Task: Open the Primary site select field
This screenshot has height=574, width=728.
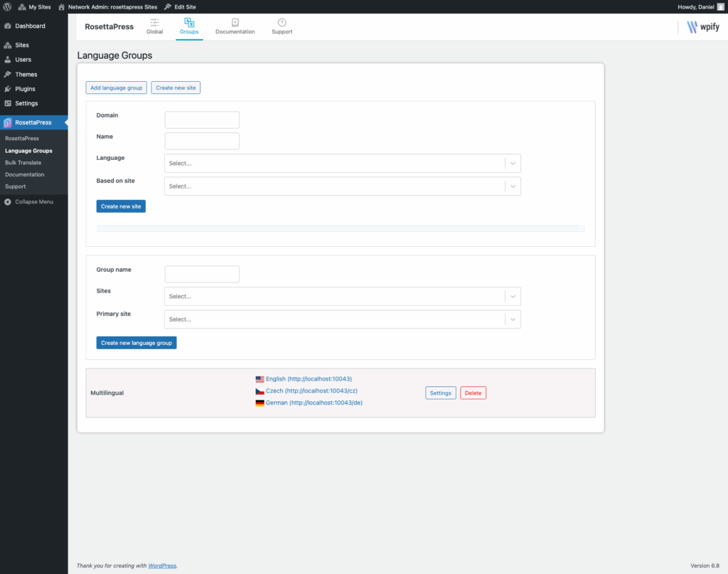Action: [343, 319]
